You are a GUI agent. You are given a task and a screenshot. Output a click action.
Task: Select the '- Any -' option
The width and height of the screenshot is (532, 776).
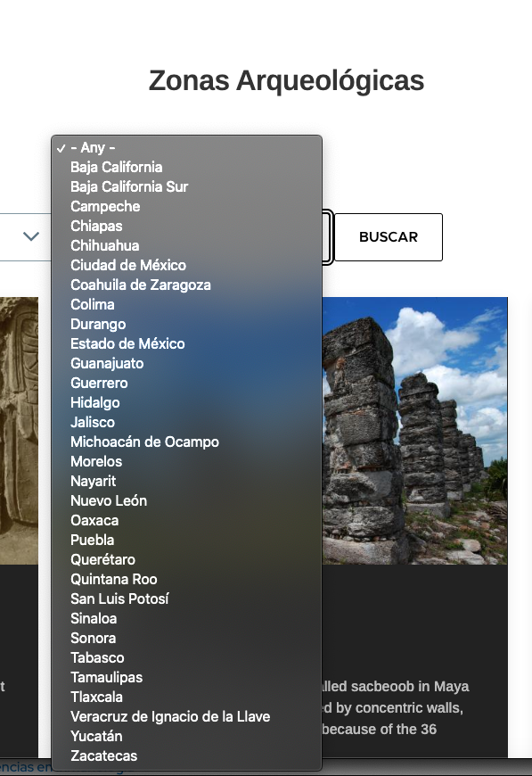point(187,147)
